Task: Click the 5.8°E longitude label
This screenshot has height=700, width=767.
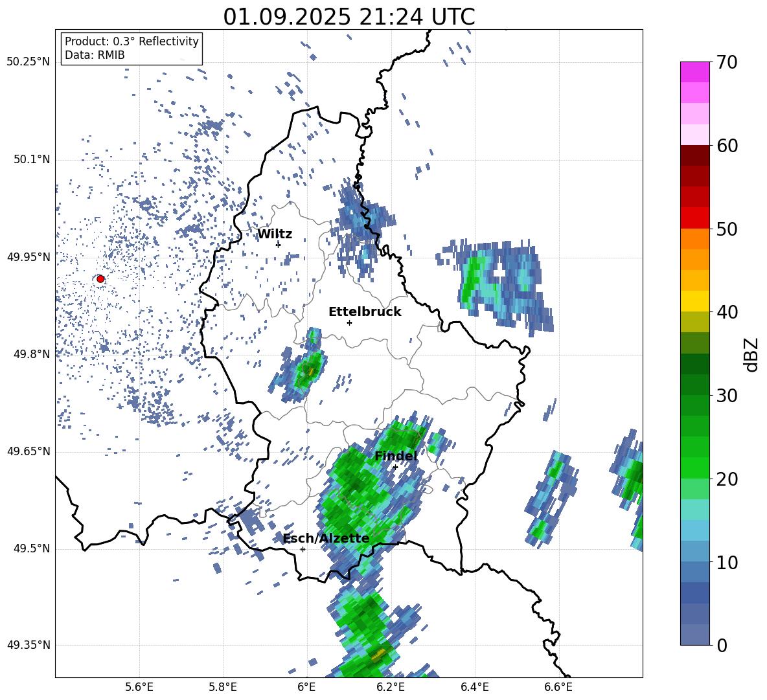Action: tap(223, 687)
